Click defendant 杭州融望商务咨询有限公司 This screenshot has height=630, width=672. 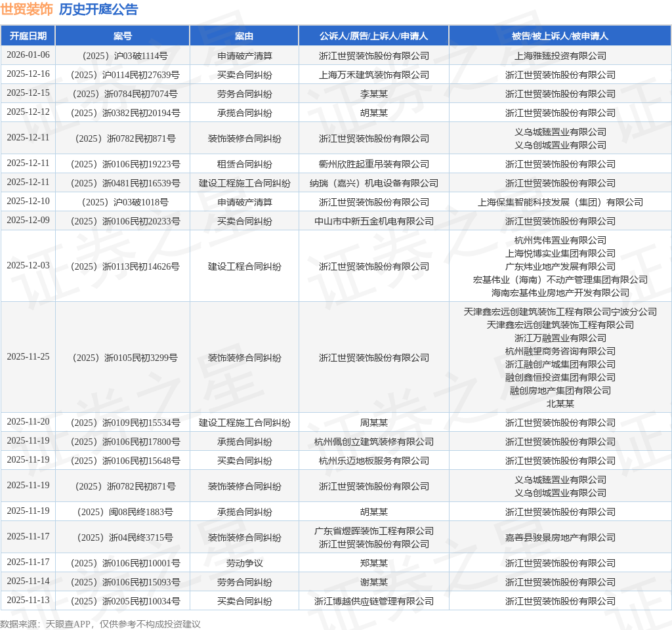pos(560,352)
